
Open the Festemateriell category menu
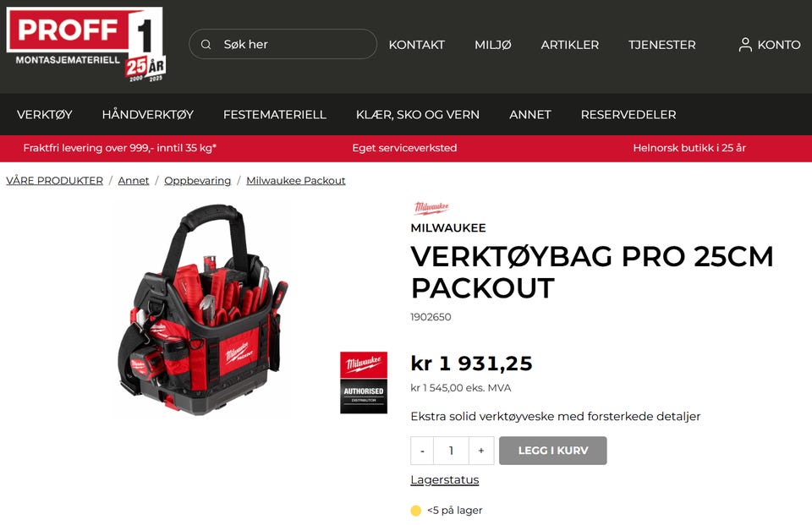coord(274,114)
